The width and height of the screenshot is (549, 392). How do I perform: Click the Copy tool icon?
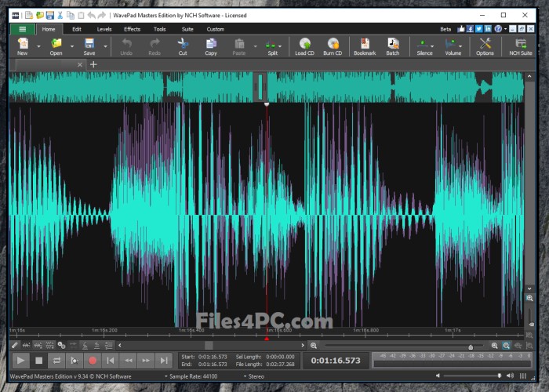coord(211,44)
